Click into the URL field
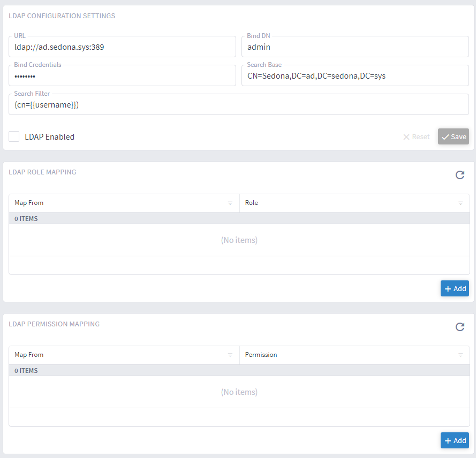This screenshot has height=458, width=476. click(x=122, y=47)
